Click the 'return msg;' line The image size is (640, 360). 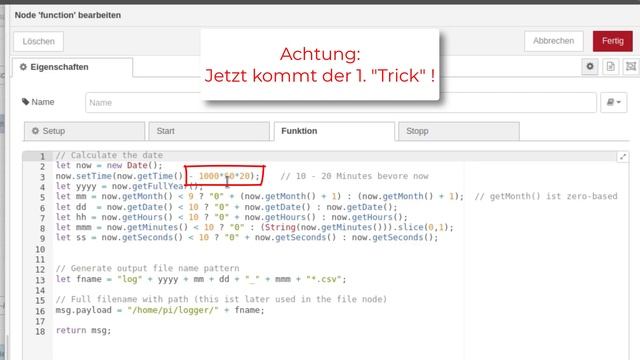(x=83, y=331)
